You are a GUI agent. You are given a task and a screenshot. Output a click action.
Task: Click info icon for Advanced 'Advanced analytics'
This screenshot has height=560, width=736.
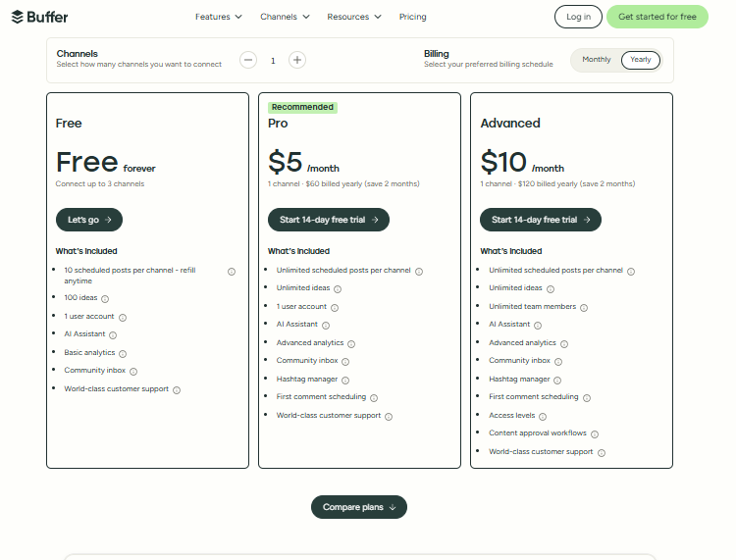pos(564,344)
